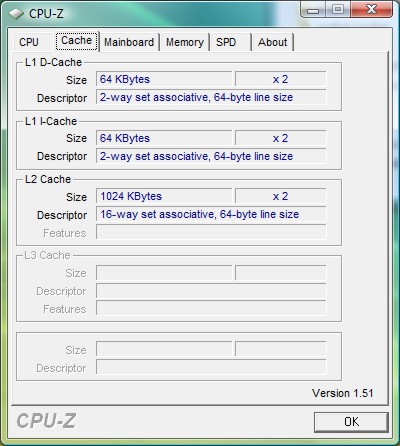Switch to the SPD tab
The height and width of the screenshot is (446, 400).
[230, 42]
